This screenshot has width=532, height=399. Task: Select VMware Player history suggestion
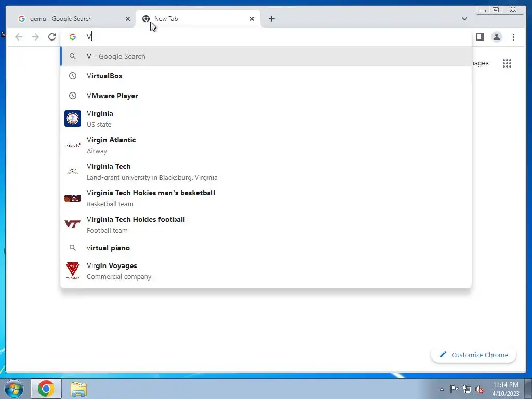tap(266, 96)
